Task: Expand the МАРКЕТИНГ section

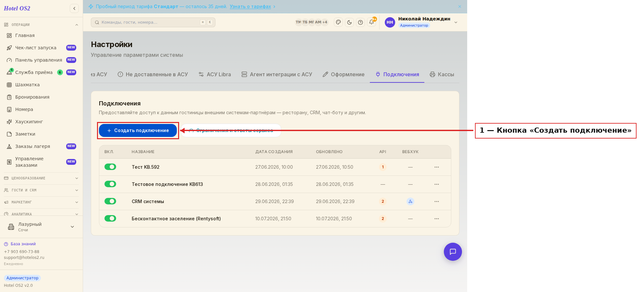Action: point(41,202)
